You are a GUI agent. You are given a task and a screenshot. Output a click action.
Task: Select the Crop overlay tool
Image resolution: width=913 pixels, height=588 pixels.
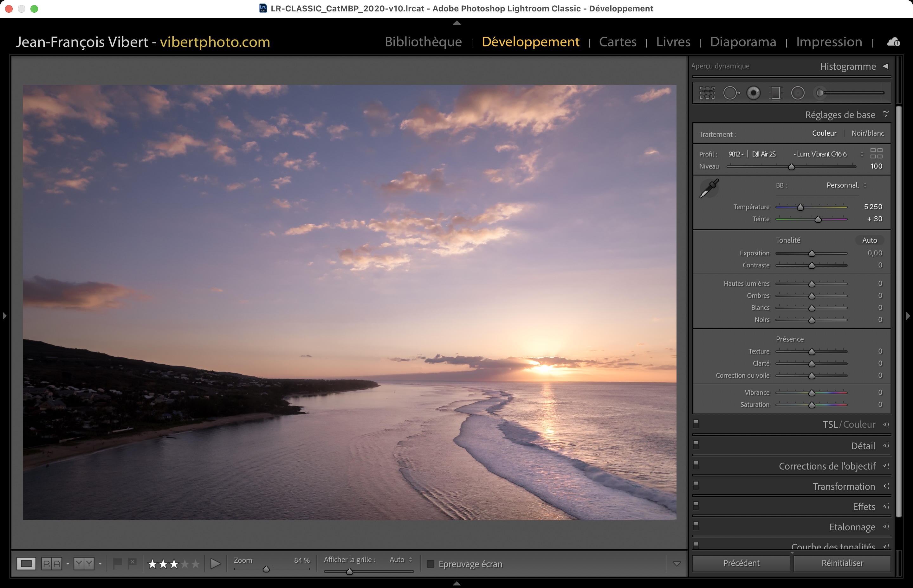[x=707, y=93]
